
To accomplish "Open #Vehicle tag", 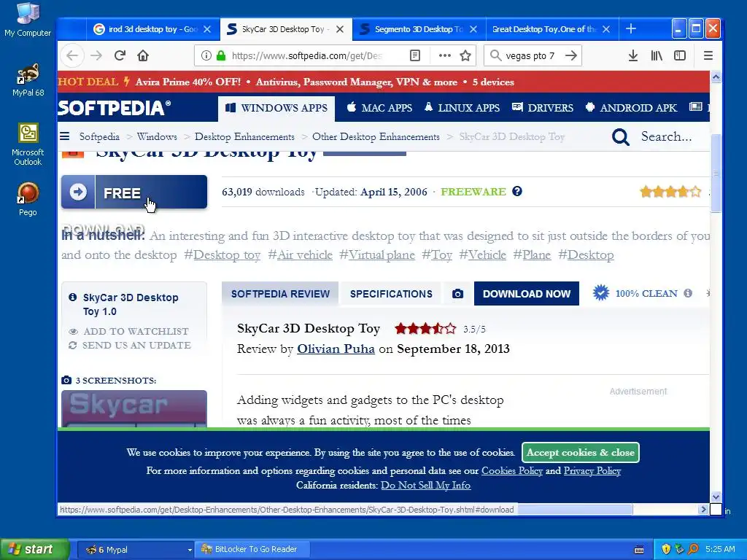I will pos(483,254).
